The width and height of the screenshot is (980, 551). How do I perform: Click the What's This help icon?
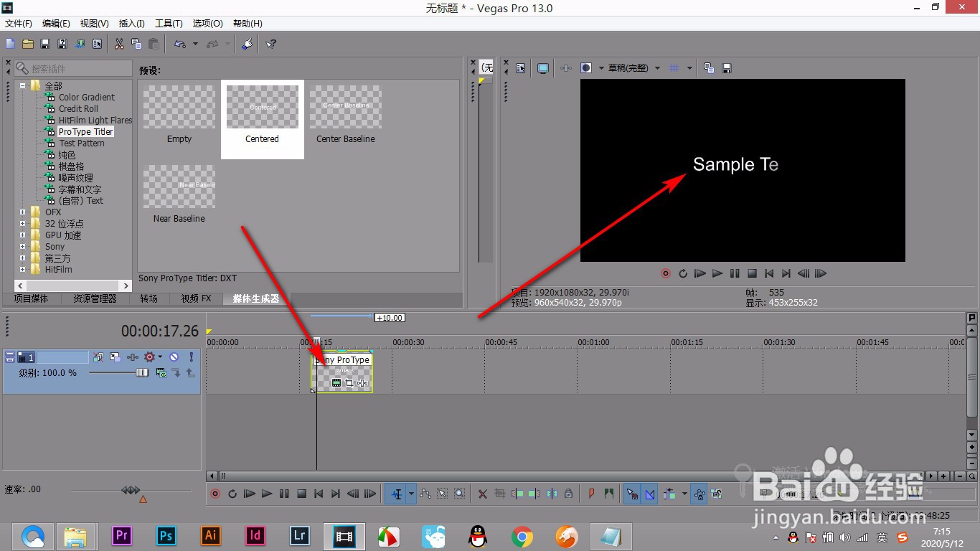[270, 44]
